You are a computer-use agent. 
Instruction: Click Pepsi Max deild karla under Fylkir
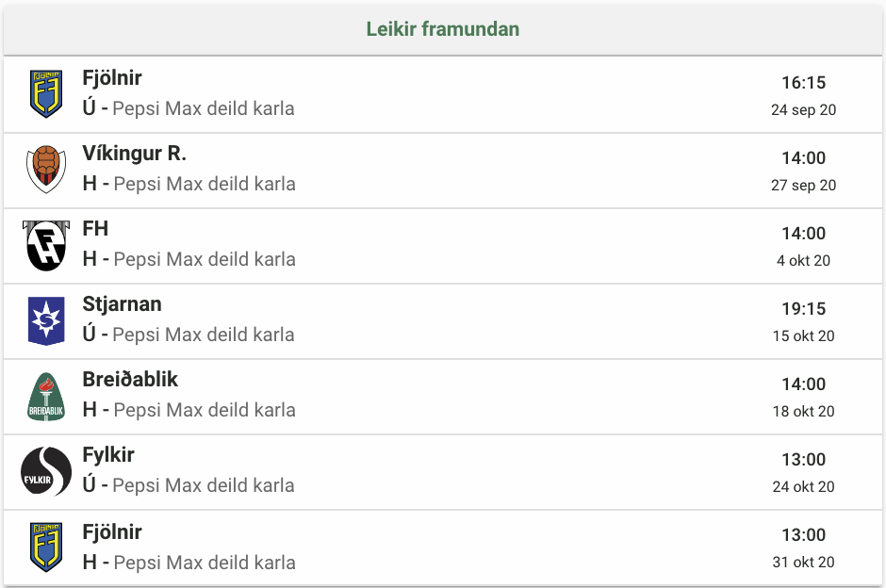pyautogui.click(x=204, y=485)
